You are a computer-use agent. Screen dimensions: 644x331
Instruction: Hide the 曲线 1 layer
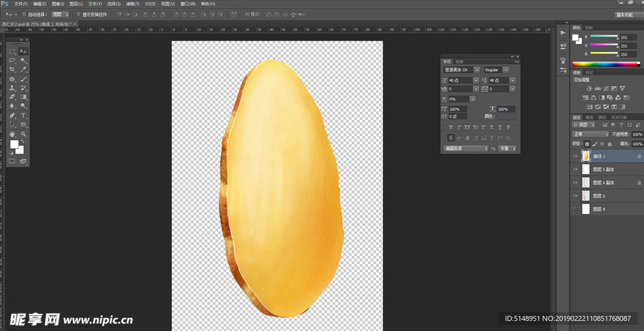575,156
